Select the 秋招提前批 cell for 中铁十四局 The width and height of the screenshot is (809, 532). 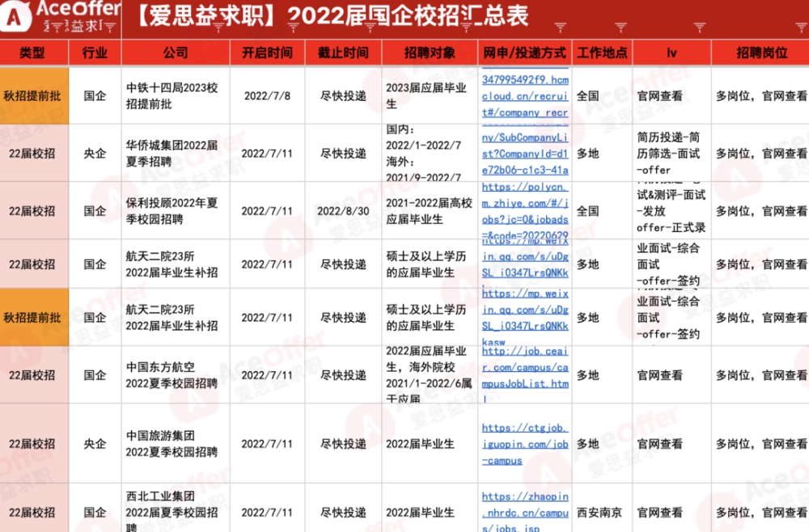coord(34,96)
